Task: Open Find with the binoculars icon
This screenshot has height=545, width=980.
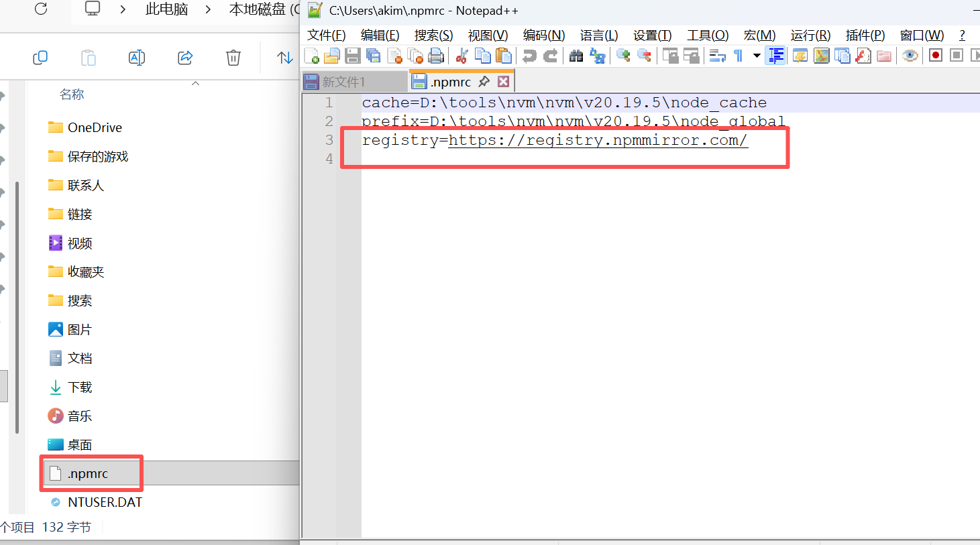Action: click(576, 56)
